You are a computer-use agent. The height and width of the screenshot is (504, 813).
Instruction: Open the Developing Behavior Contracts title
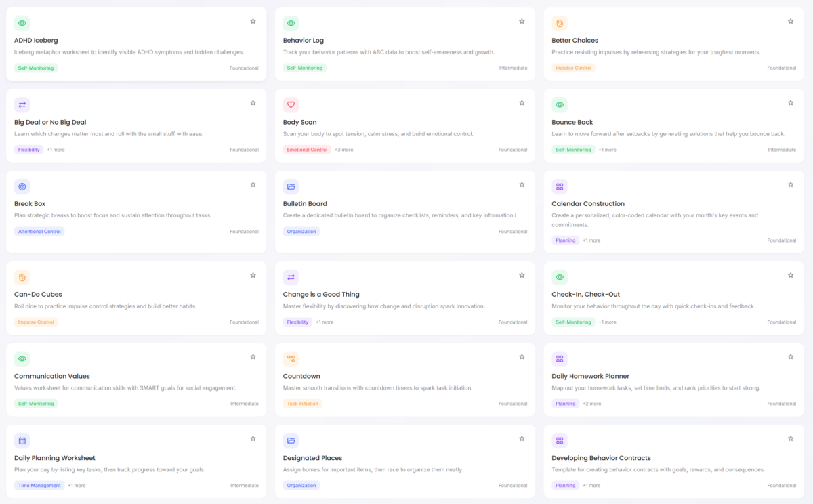click(x=601, y=458)
